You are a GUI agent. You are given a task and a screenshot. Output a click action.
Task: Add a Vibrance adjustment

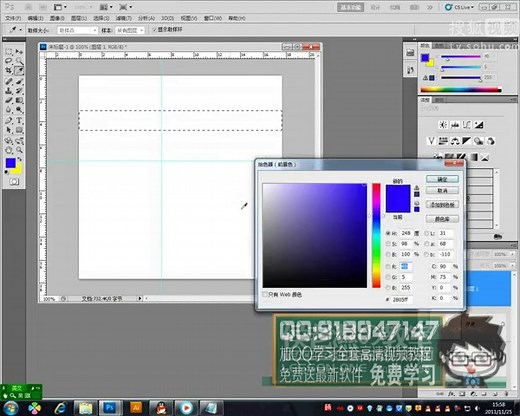pos(431,141)
